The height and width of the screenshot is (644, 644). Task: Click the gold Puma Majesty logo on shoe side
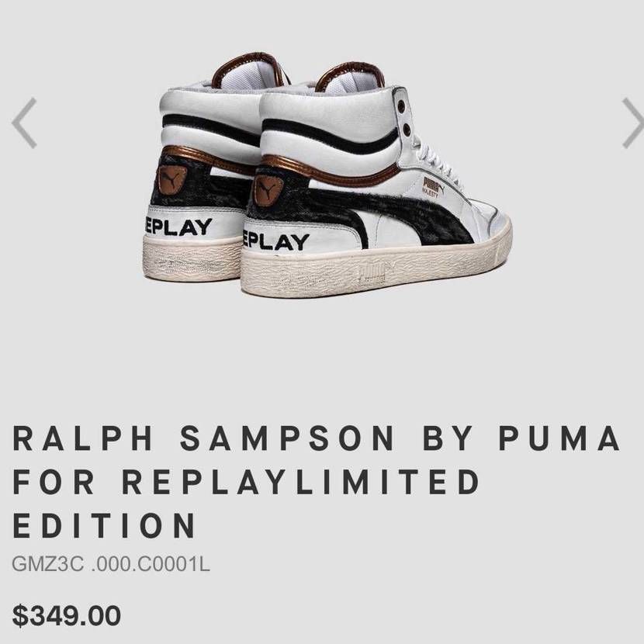[x=433, y=187]
